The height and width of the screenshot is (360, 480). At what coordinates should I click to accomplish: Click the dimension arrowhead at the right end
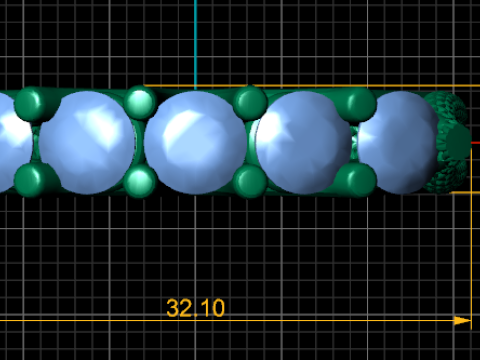[x=463, y=321]
